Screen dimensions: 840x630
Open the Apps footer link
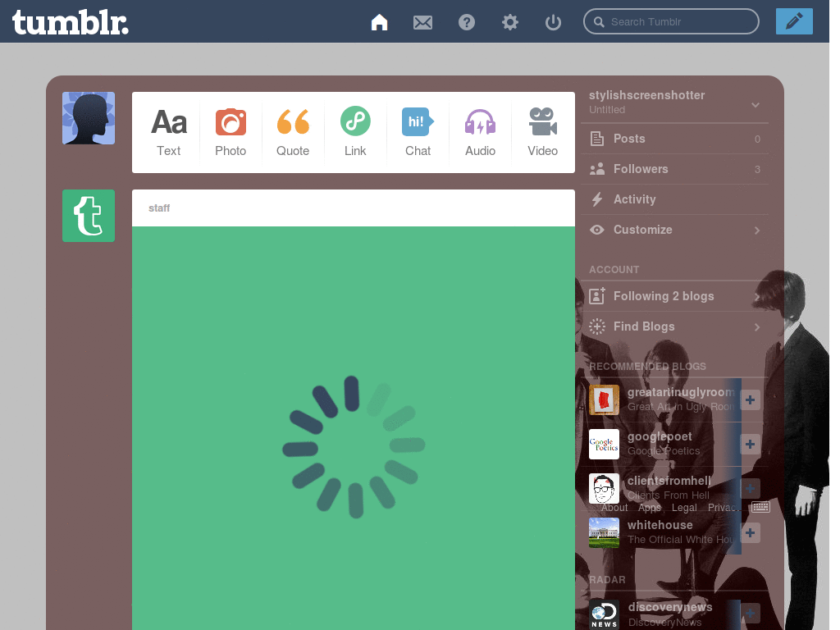click(x=650, y=507)
